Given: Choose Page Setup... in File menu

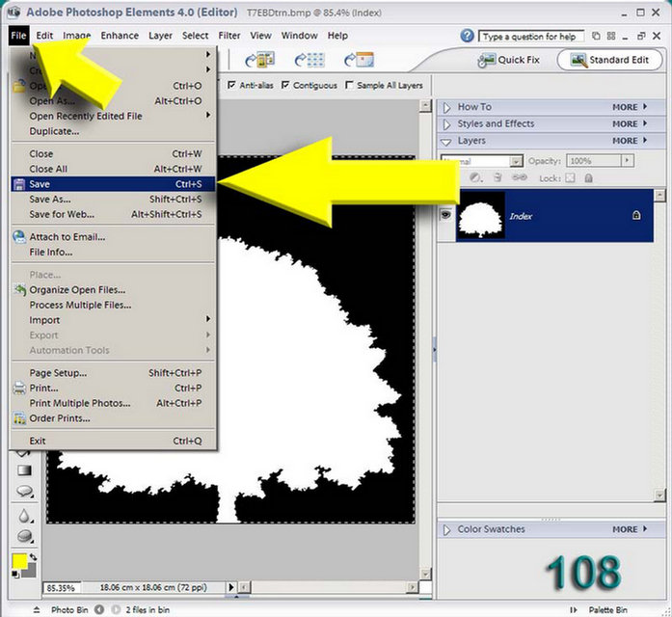Looking at the screenshot, I should click(113, 373).
